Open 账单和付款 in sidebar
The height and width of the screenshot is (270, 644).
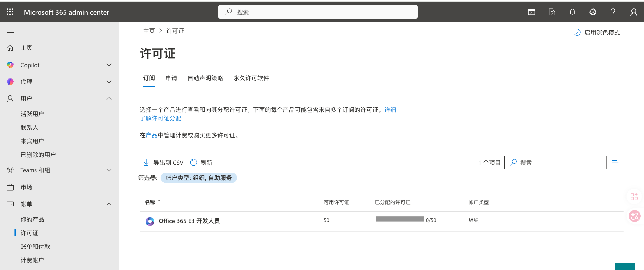pos(35,247)
